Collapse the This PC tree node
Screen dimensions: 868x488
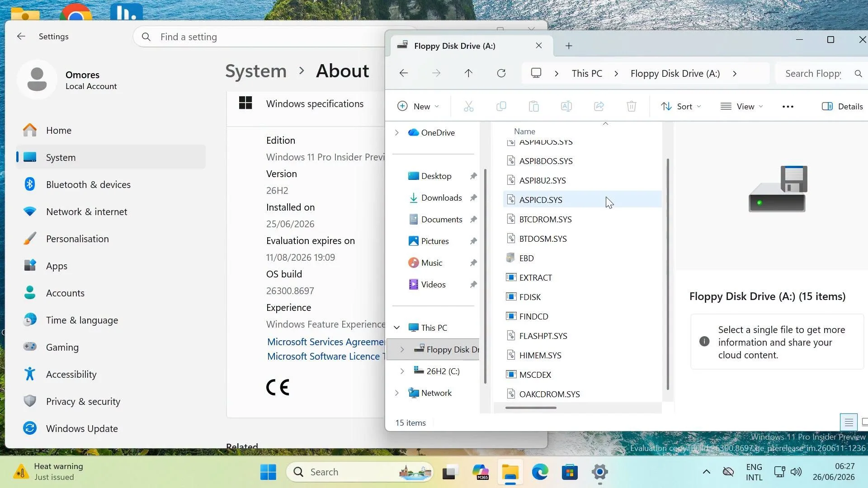point(396,328)
